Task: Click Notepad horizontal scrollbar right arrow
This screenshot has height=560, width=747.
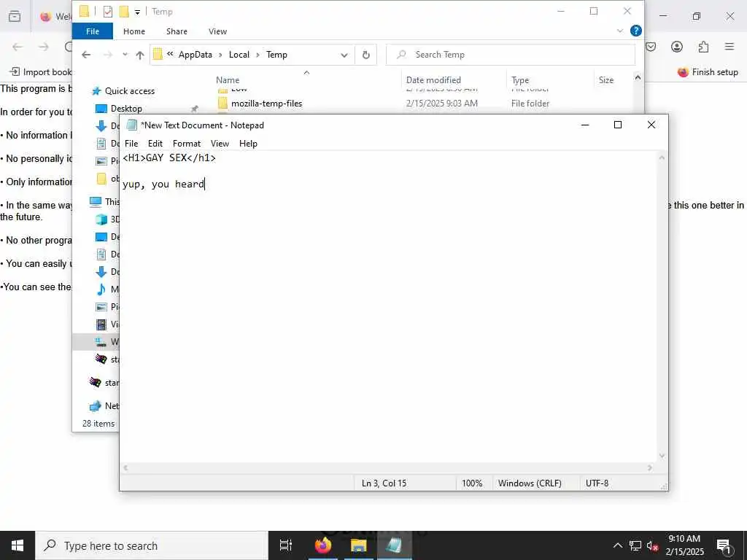Action: 650,468
